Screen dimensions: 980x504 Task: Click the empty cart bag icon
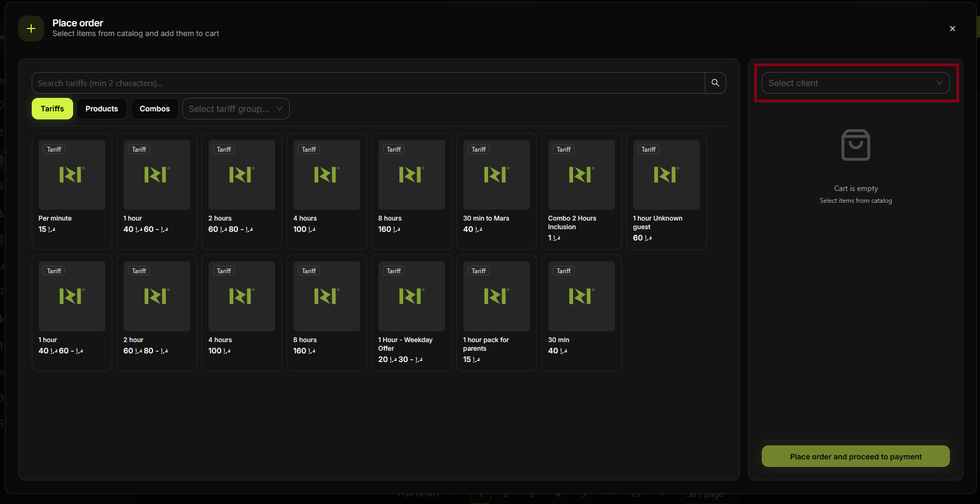click(855, 145)
